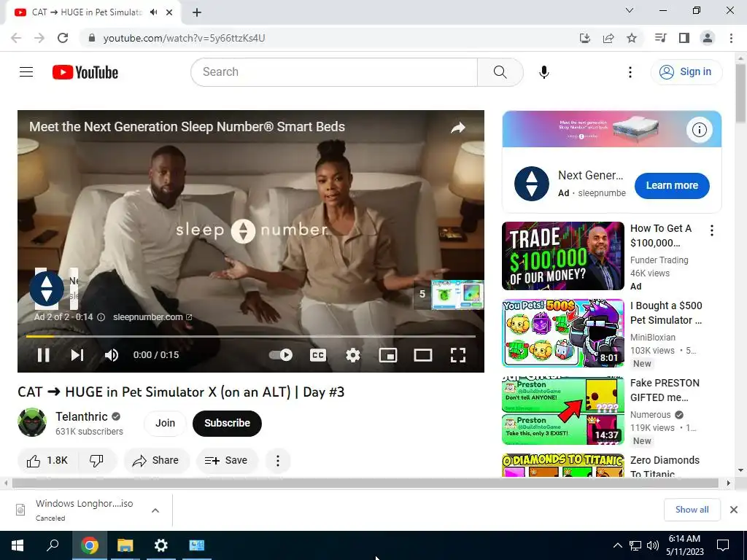Toggle the autoplay switch
The height and width of the screenshot is (560, 747).
pos(281,355)
